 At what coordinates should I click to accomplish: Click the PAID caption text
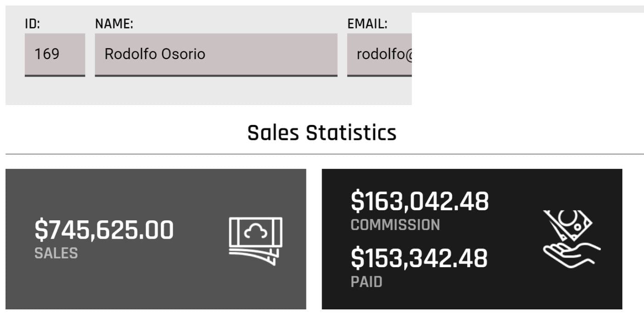(x=366, y=281)
